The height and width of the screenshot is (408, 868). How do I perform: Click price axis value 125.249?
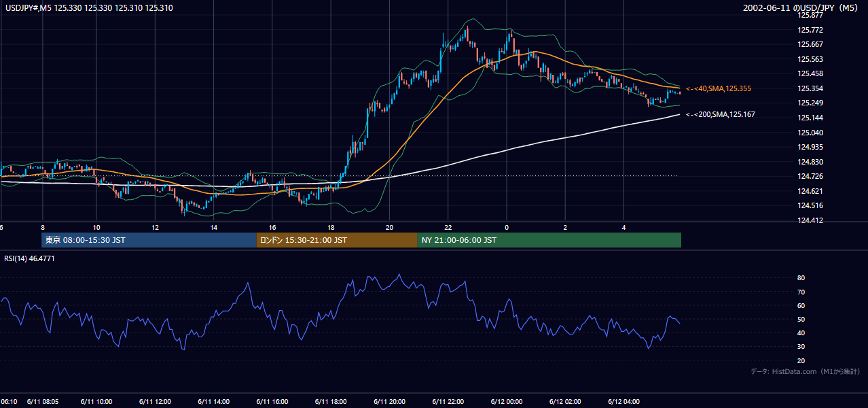[811, 103]
